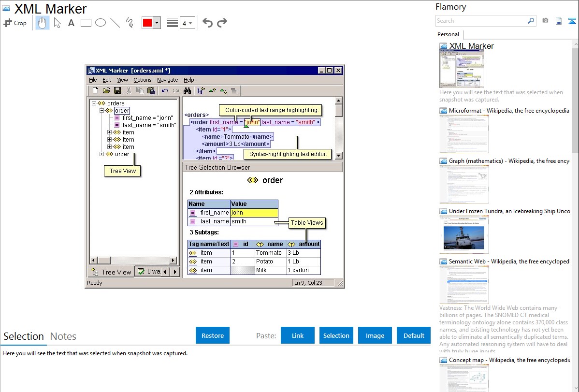Collapse the highlighted order node

pos(101,111)
